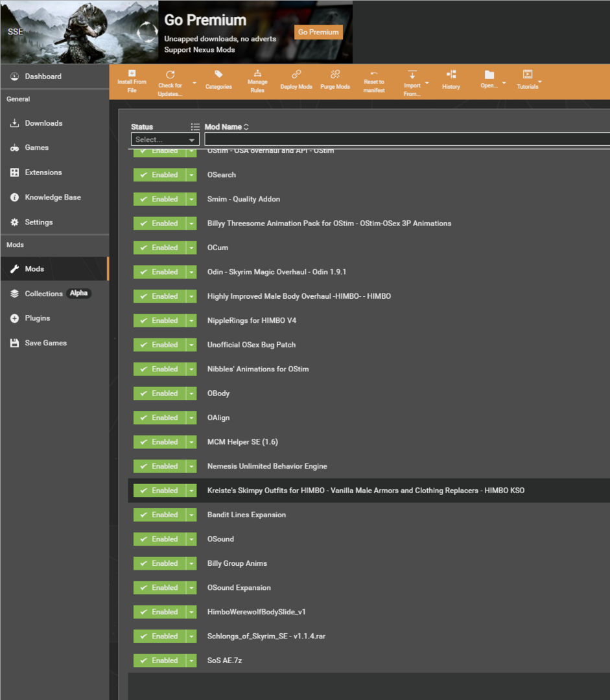Viewport: 610px width, 700px height.
Task: Click Install From File toolbar icon
Action: point(132,73)
